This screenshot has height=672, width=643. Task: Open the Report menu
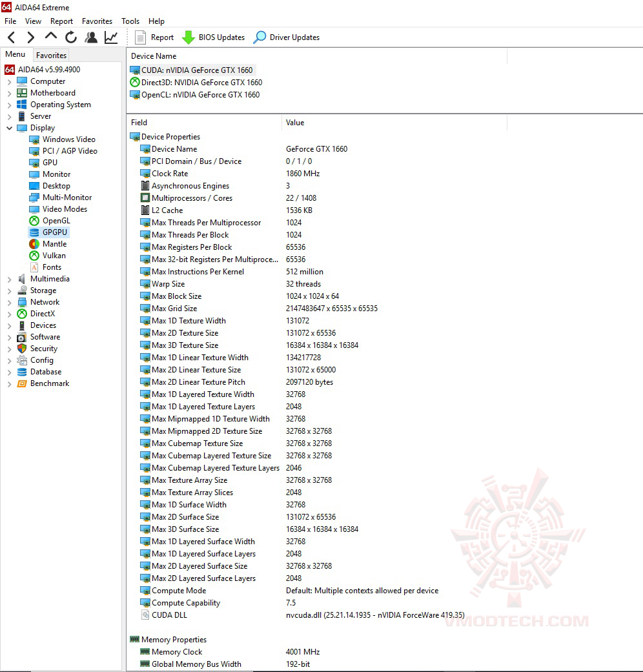click(x=61, y=21)
